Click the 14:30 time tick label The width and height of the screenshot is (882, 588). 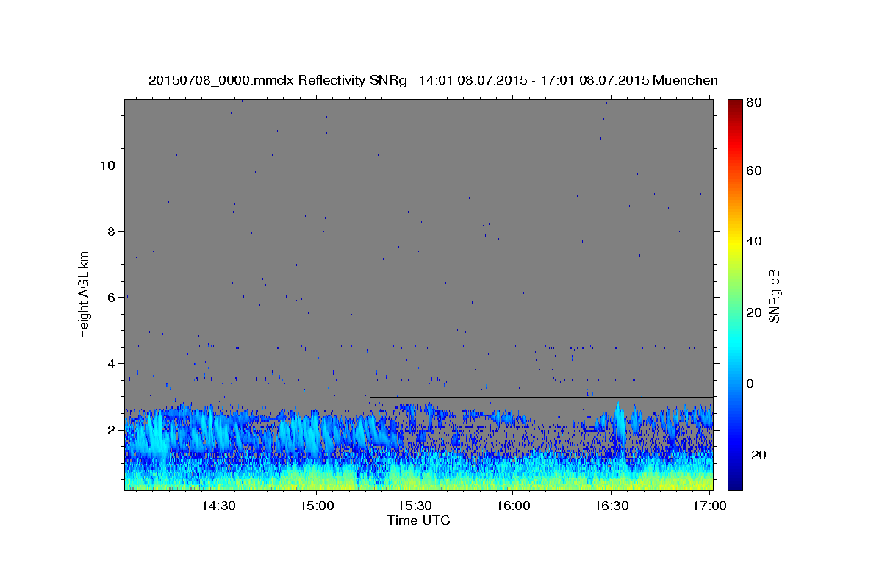click(x=218, y=506)
